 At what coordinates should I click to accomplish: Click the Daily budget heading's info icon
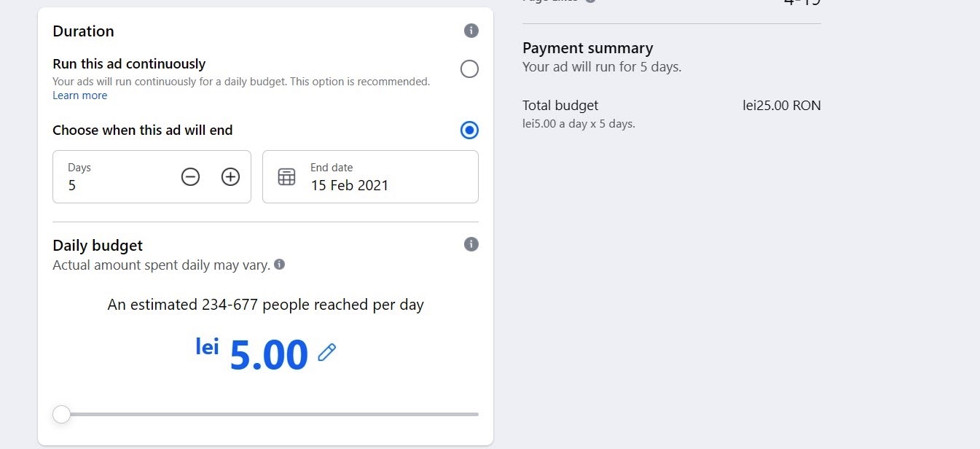(471, 244)
